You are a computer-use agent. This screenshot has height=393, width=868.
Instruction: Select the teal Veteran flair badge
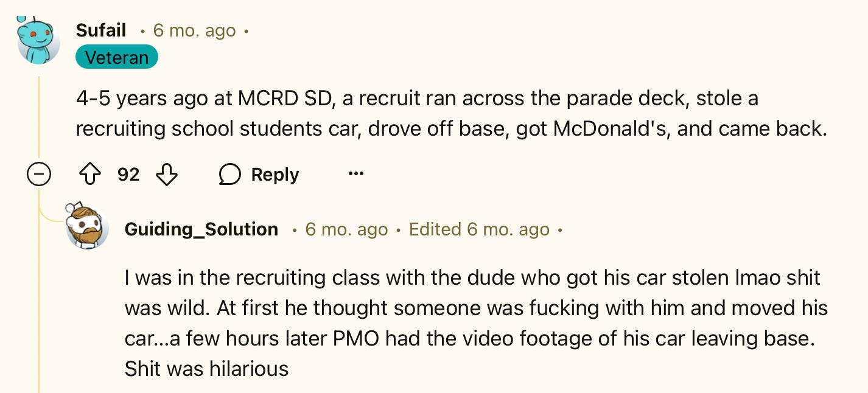click(x=117, y=57)
